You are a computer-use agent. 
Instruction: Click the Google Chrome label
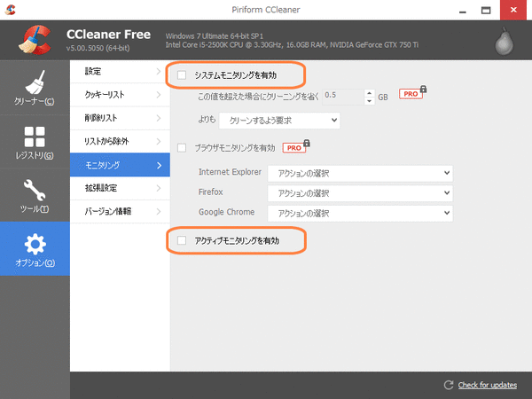coord(227,212)
